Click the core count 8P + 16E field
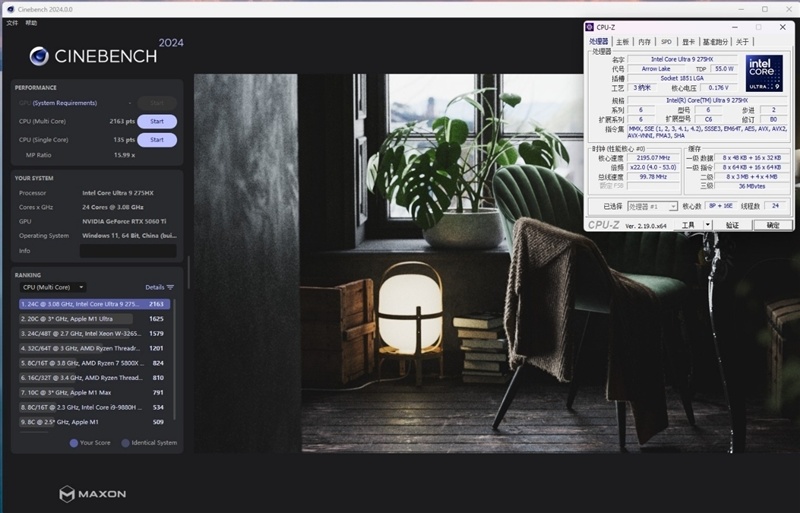 [720, 206]
